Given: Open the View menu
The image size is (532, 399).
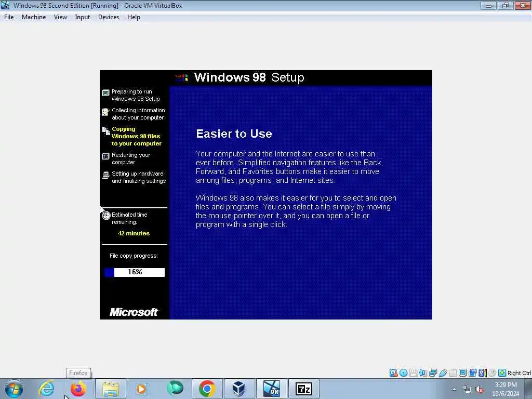Looking at the screenshot, I should (60, 17).
